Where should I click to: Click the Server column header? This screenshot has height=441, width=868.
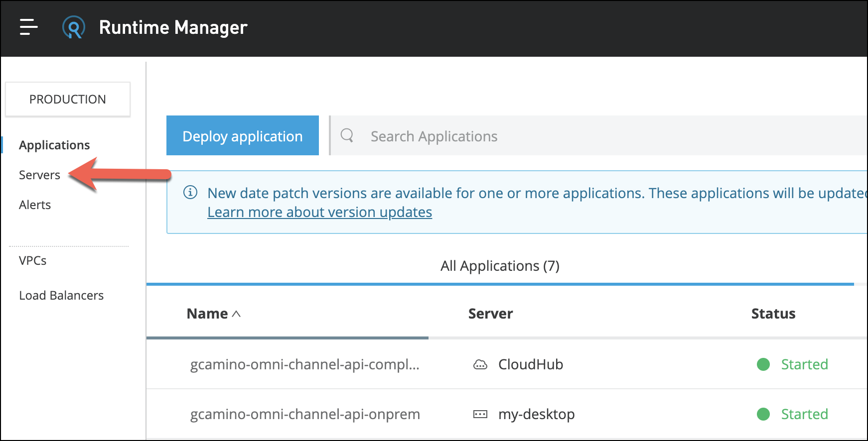(490, 314)
